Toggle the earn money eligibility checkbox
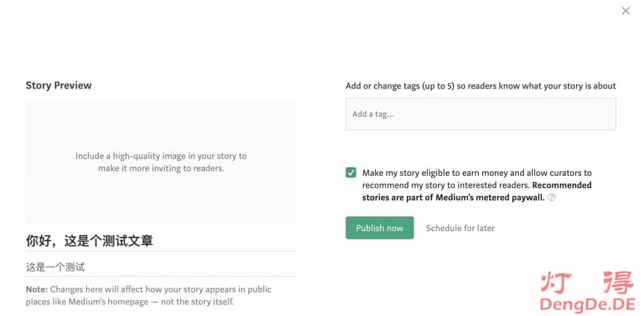 click(351, 173)
